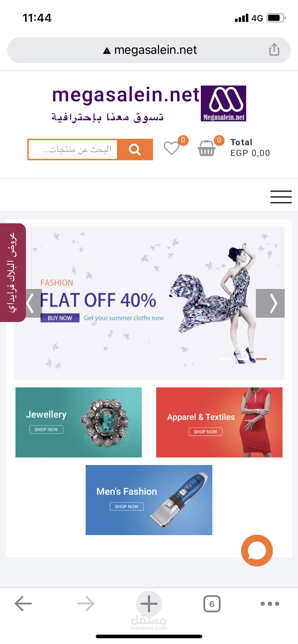Open the shopping basket cart icon
This screenshot has height=644, width=298.
click(207, 148)
